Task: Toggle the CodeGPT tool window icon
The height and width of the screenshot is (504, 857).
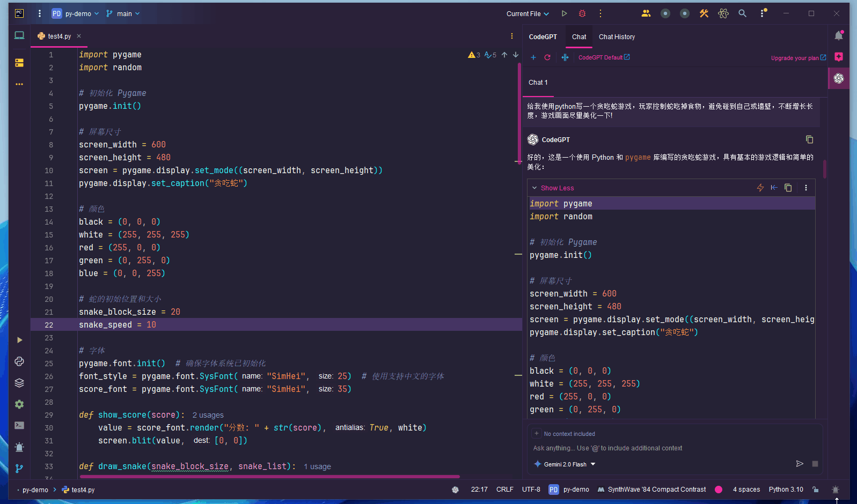Action: coord(839,78)
